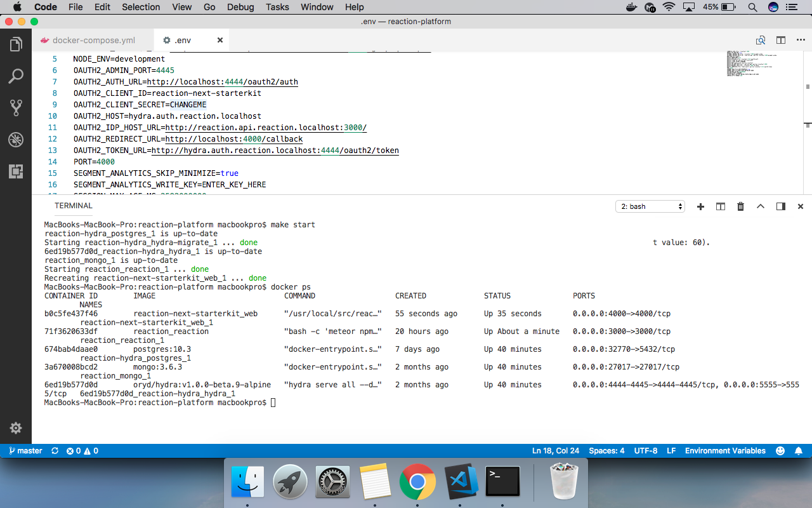The width and height of the screenshot is (812, 508).
Task: Click the search-in-file icon at editor top right
Action: [x=761, y=40]
